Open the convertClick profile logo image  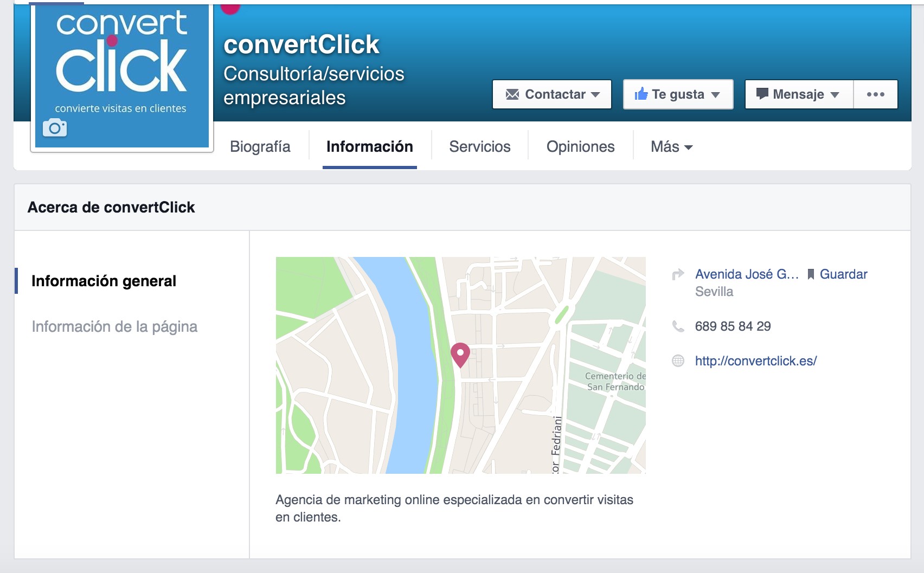(122, 76)
